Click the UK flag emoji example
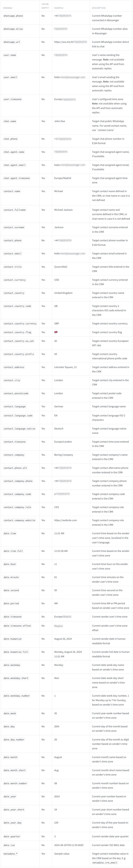This screenshot has height=868, width=133. (x=56, y=332)
